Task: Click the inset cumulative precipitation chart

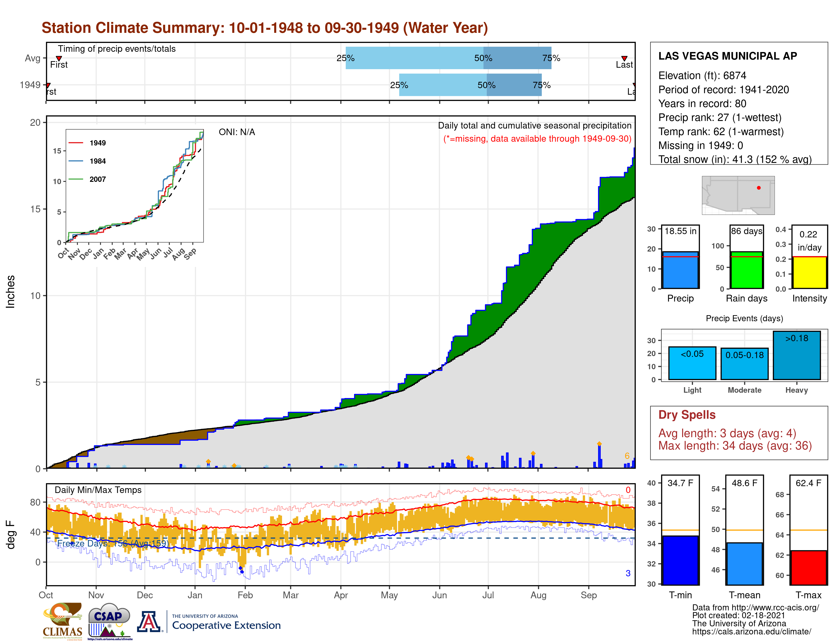Action: (x=134, y=186)
